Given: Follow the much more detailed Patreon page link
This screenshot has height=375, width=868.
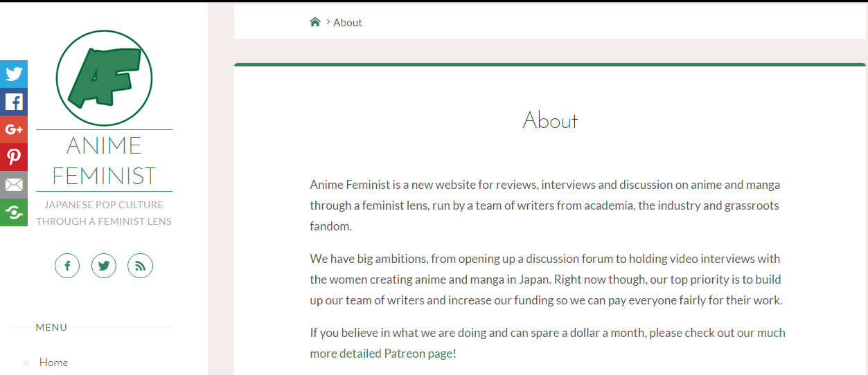Looking at the screenshot, I should (547, 343).
